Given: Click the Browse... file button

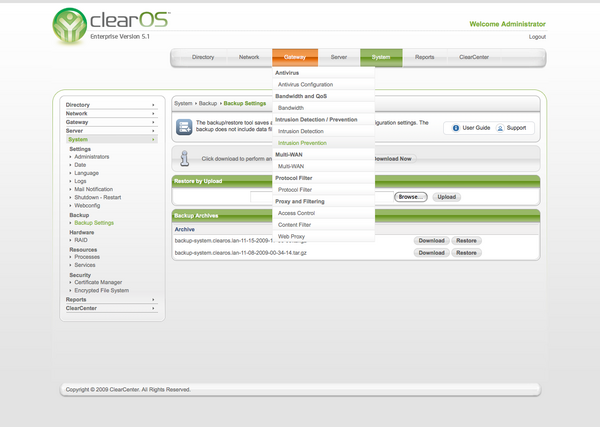Looking at the screenshot, I should pyautogui.click(x=411, y=197).
